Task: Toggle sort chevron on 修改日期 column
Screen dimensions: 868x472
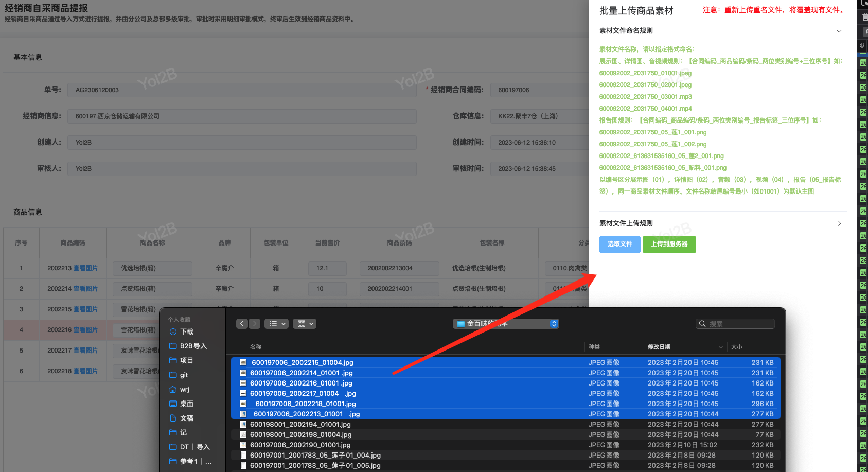Action: (x=721, y=347)
